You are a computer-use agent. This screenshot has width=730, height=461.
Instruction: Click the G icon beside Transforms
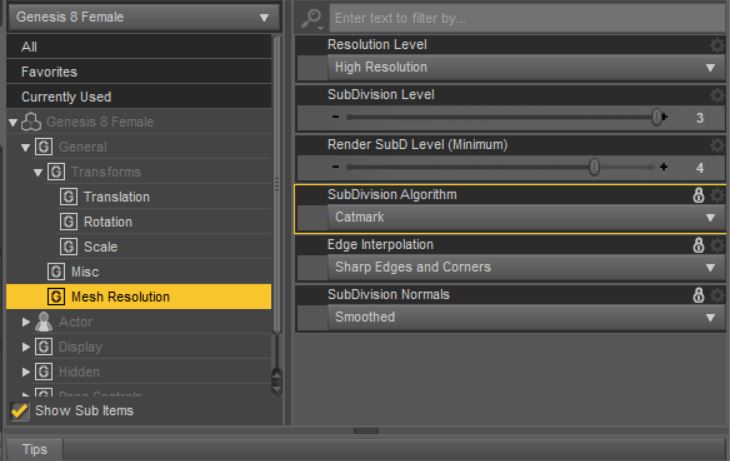pyautogui.click(x=56, y=172)
